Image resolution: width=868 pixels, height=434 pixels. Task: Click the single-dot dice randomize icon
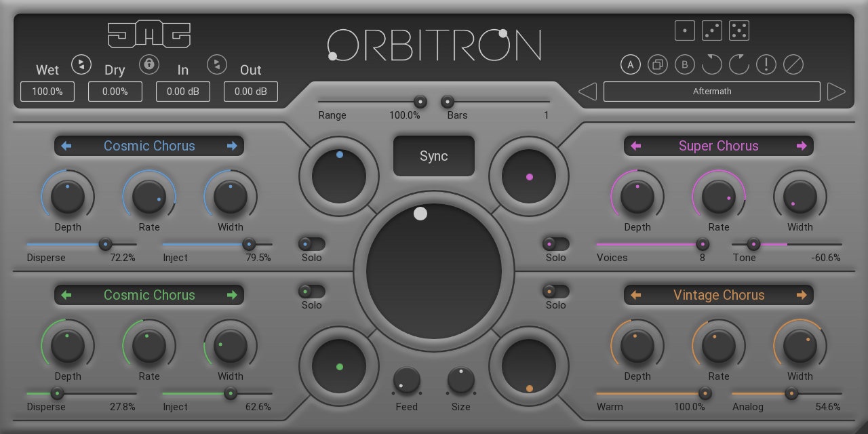[685, 31]
